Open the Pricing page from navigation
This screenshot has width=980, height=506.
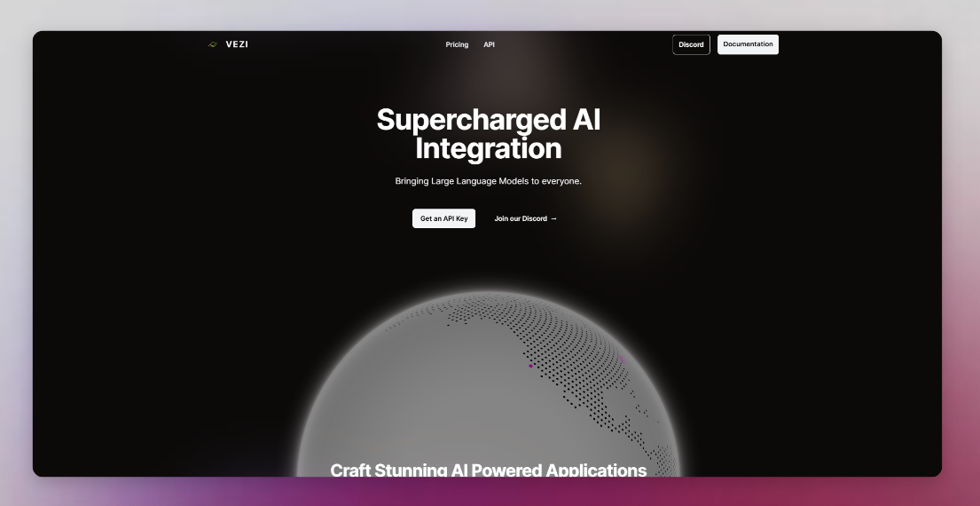[x=457, y=44]
